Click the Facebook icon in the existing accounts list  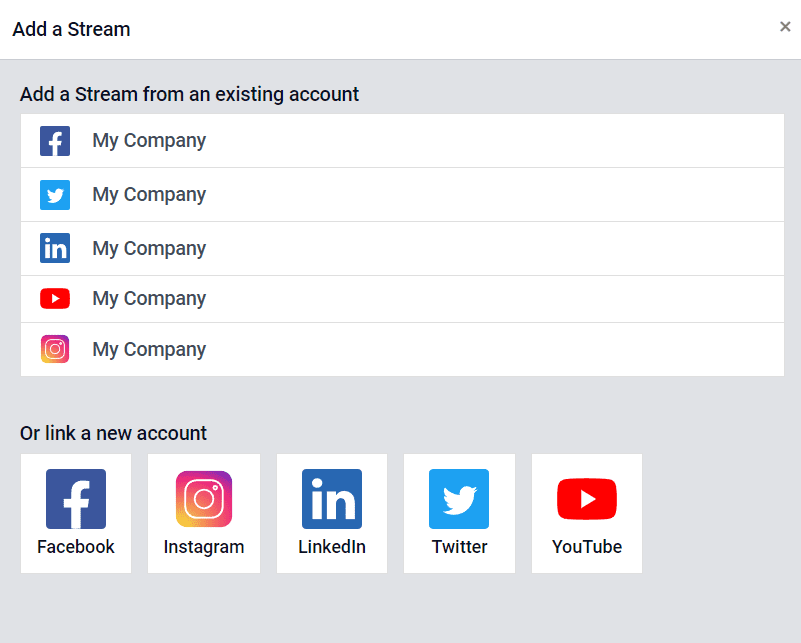pos(55,141)
